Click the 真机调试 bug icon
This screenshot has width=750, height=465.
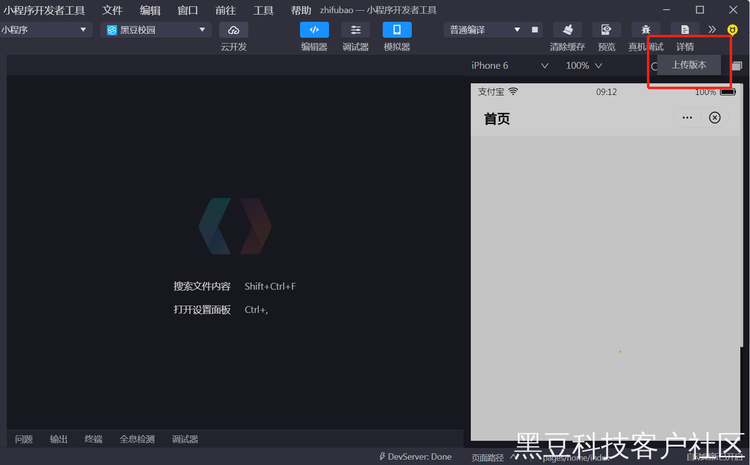click(x=646, y=30)
